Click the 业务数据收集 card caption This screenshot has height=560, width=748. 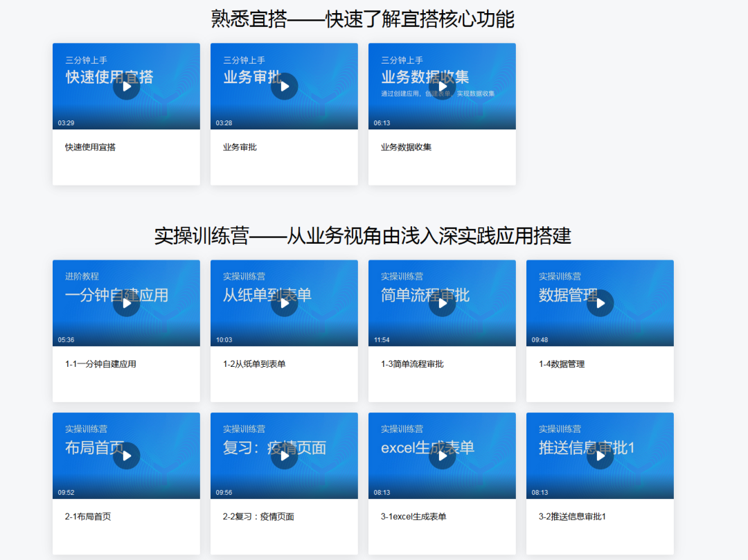[x=406, y=147]
